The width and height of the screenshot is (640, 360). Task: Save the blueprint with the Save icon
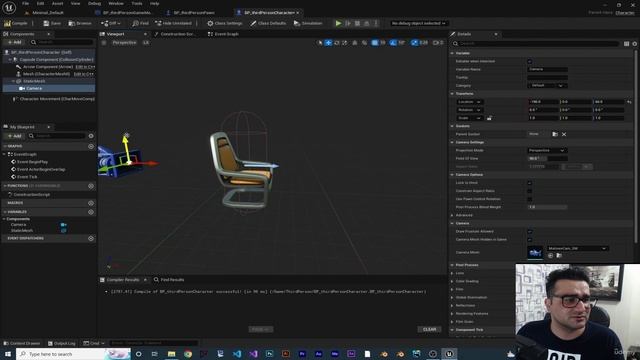coord(52,23)
